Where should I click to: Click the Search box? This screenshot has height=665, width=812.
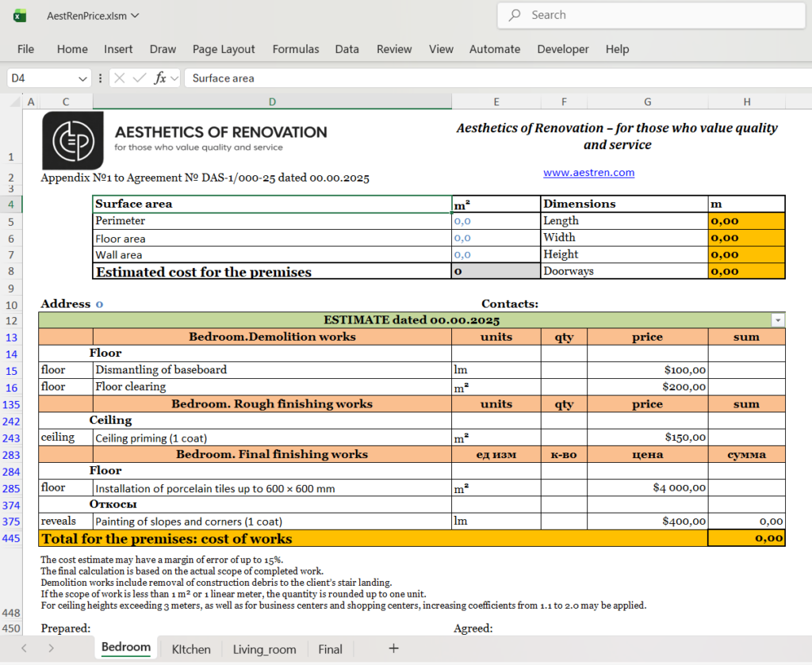pyautogui.click(x=651, y=15)
